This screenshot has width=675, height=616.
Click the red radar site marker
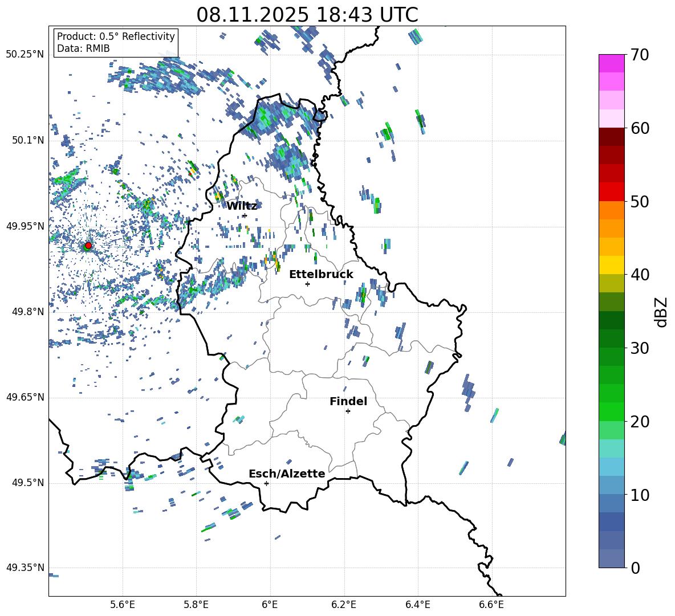coord(88,246)
